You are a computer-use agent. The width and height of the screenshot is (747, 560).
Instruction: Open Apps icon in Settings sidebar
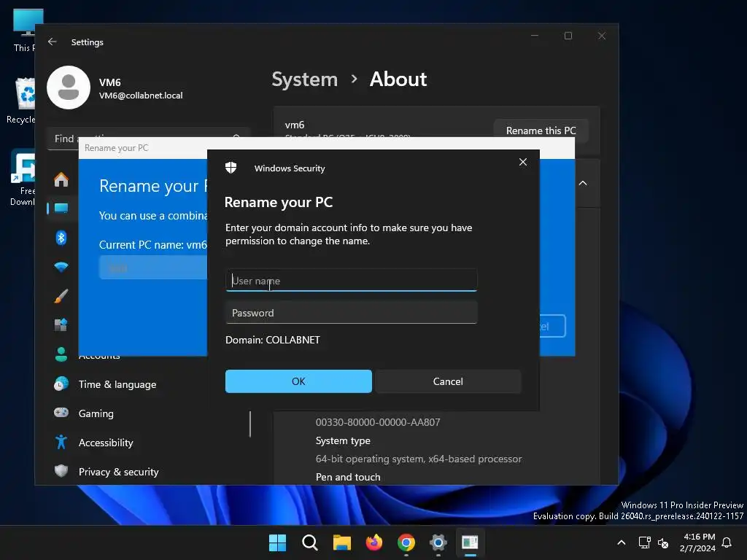click(61, 324)
